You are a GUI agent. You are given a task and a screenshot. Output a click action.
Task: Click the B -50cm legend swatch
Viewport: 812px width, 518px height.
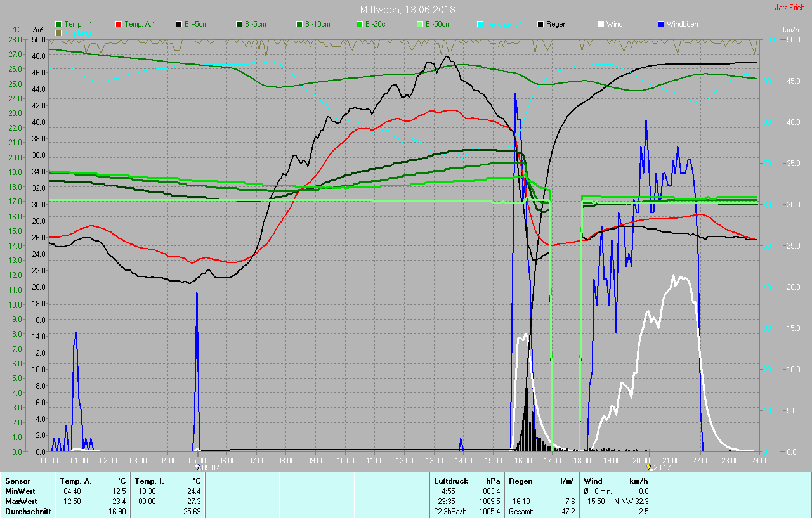pos(420,24)
